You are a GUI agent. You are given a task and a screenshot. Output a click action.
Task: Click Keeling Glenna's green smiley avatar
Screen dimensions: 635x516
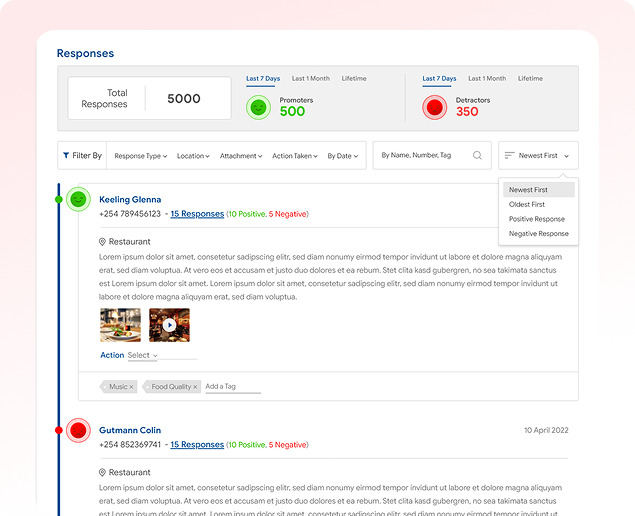(x=78, y=199)
